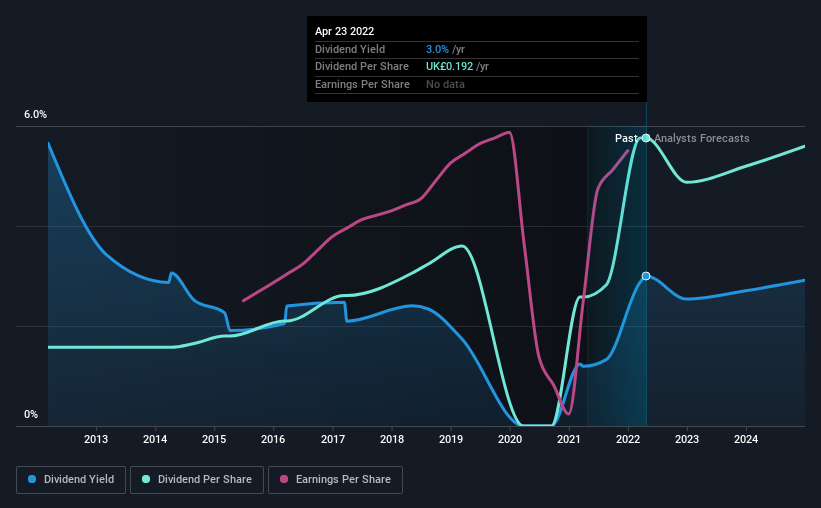
Task: Click the 2013 x-axis label
Action: [96, 439]
